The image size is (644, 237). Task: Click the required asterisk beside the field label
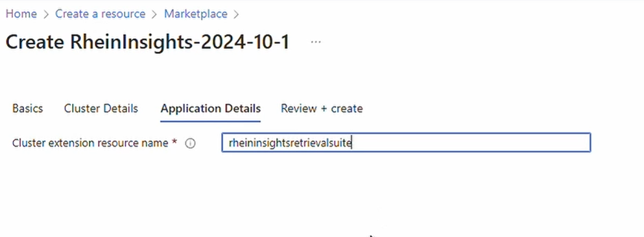point(174,142)
